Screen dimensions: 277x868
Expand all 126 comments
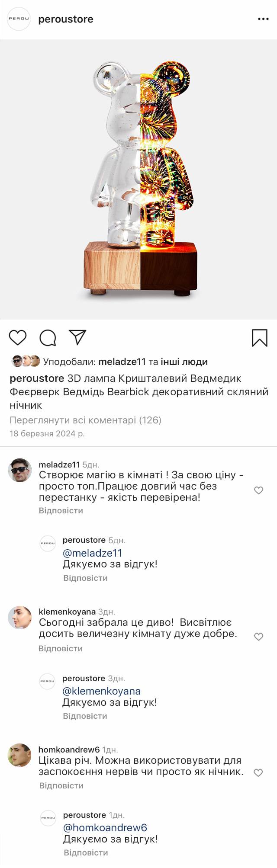coord(85,420)
